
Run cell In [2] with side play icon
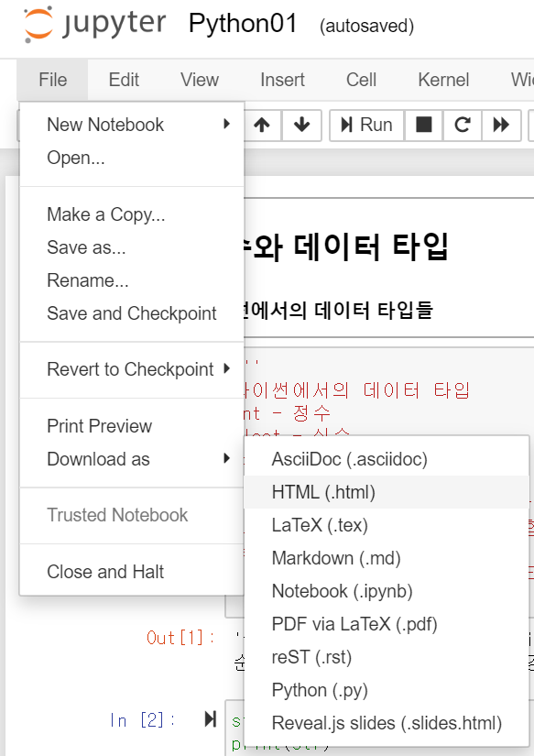(x=210, y=718)
